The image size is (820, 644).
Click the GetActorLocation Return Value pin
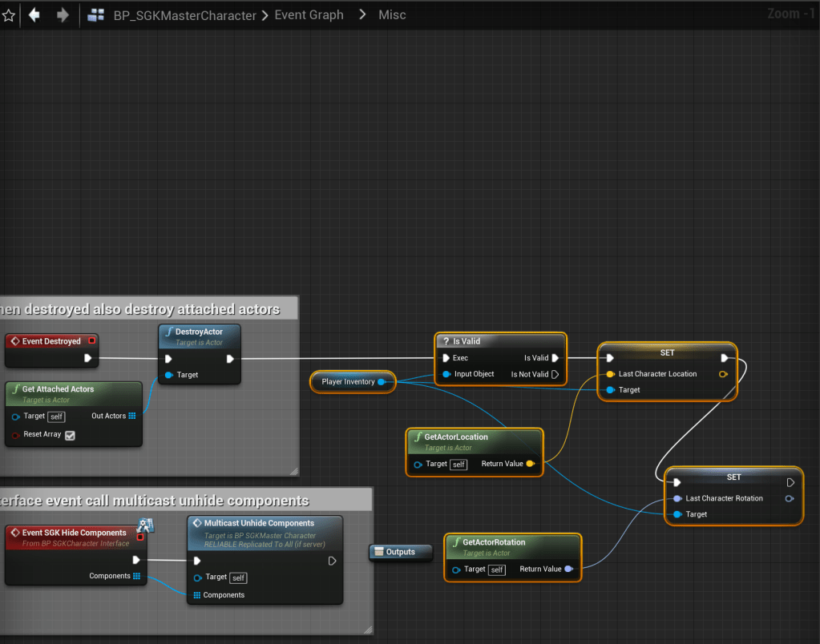530,464
